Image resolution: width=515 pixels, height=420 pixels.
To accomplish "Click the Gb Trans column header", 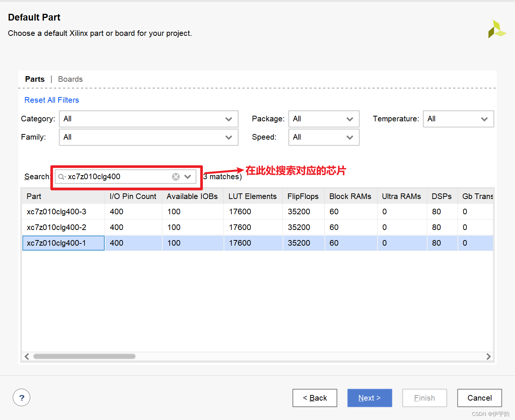I will click(475, 196).
